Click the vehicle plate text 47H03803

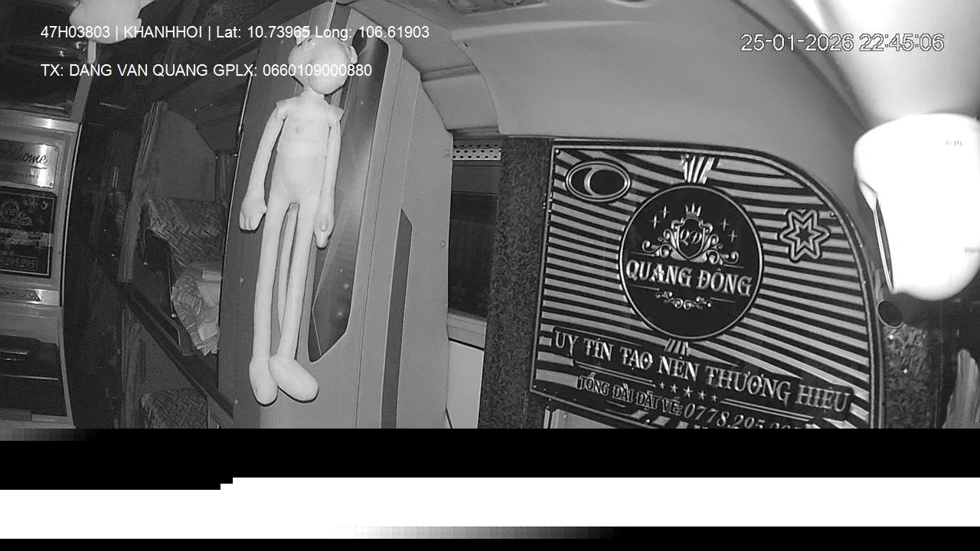75,32
